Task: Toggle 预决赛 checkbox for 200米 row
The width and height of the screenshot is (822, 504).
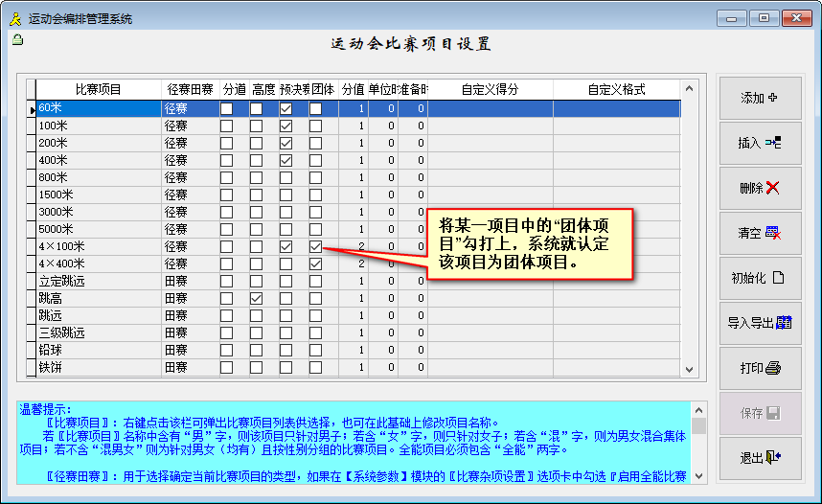Action: coord(285,144)
